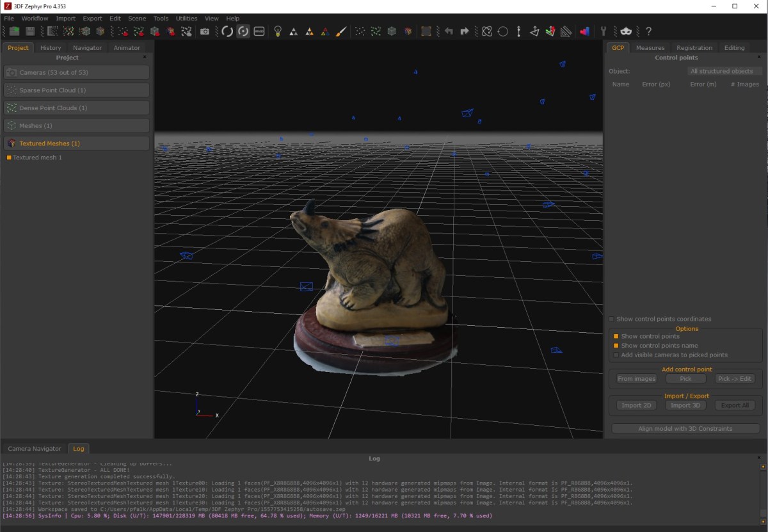The image size is (768, 532).
Task: Expand the Dense Point Clouds entry
Action: [x=76, y=108]
